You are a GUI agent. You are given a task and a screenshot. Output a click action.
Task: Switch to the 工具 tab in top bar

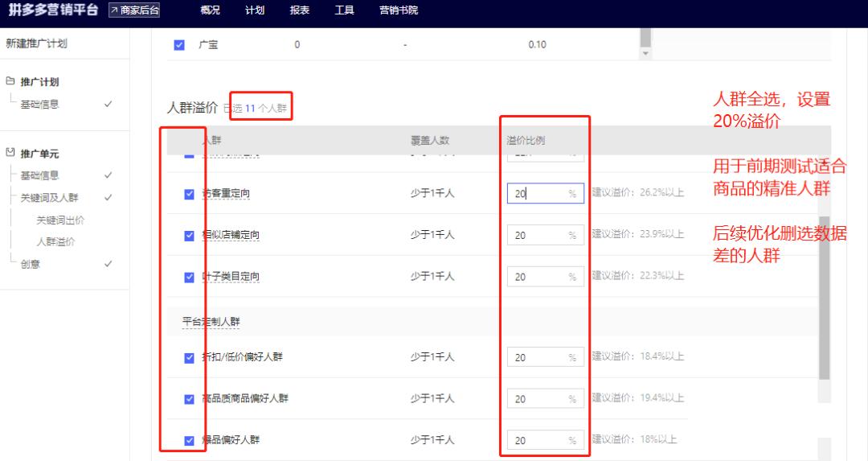pos(344,10)
